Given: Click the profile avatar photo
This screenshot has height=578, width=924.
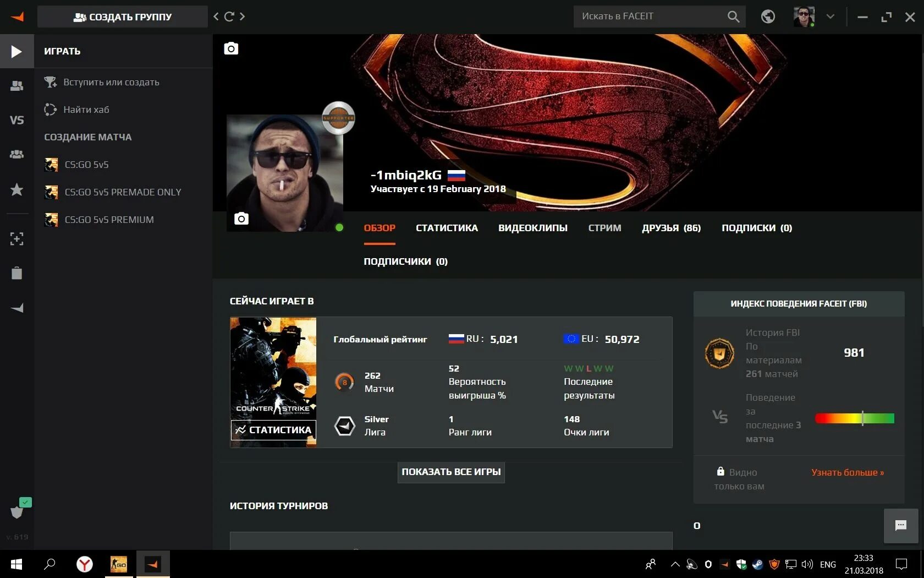Looking at the screenshot, I should pos(285,173).
